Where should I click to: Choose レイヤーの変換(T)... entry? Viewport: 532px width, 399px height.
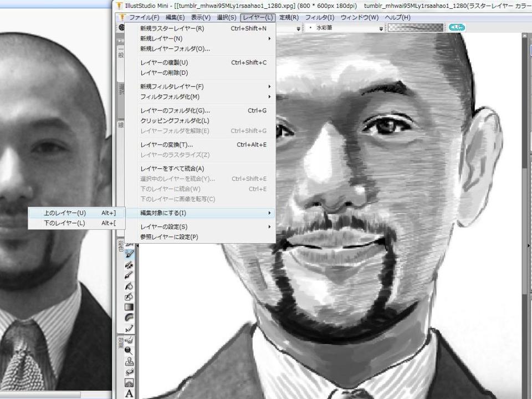pyautogui.click(x=200, y=145)
